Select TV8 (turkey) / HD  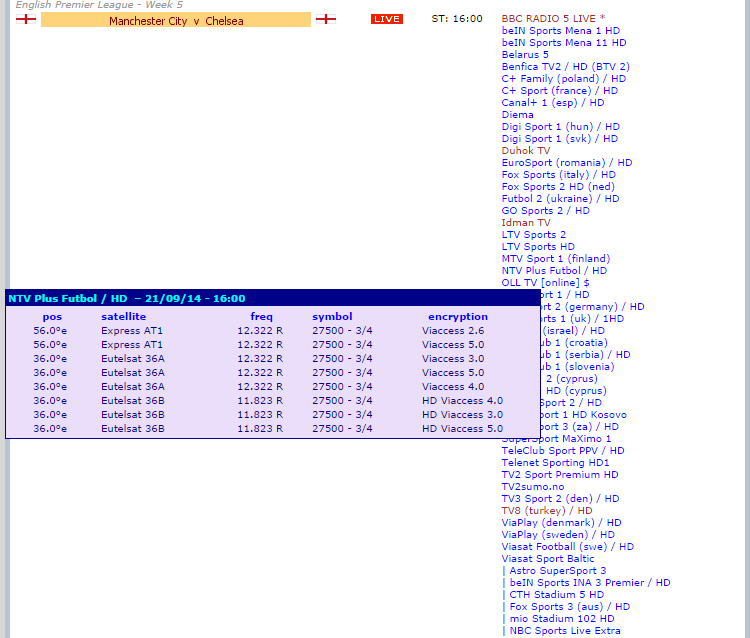[547, 510]
